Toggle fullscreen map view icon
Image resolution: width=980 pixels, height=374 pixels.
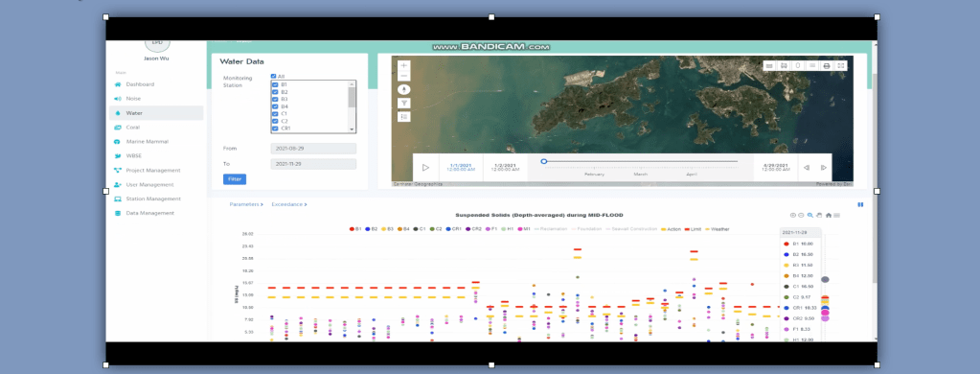841,65
